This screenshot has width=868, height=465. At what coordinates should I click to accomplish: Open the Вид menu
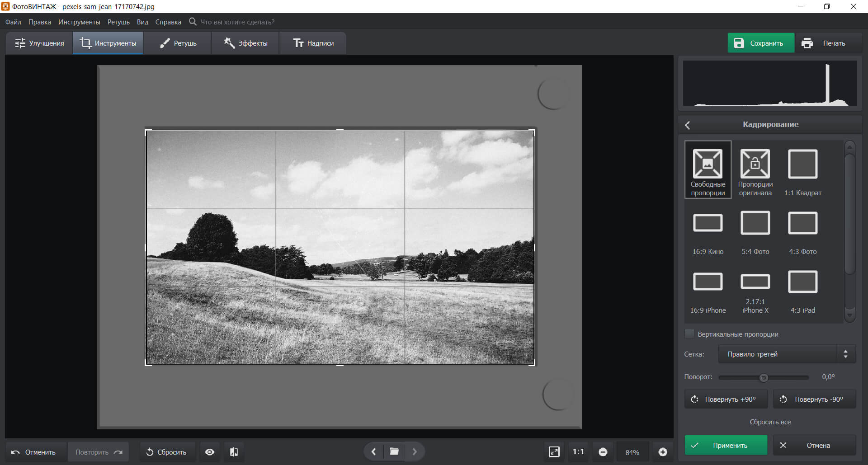[x=142, y=22]
